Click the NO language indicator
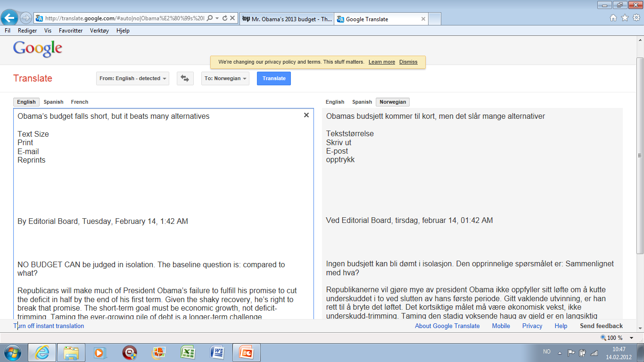 point(546,352)
